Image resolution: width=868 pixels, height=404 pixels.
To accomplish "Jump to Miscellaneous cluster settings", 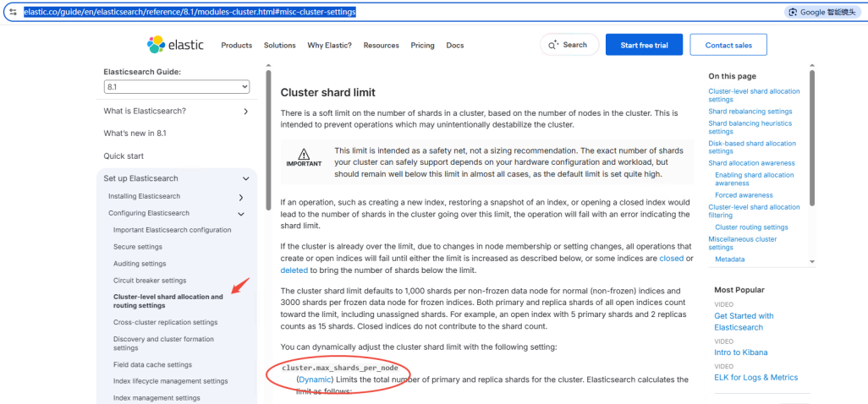I will coord(742,243).
